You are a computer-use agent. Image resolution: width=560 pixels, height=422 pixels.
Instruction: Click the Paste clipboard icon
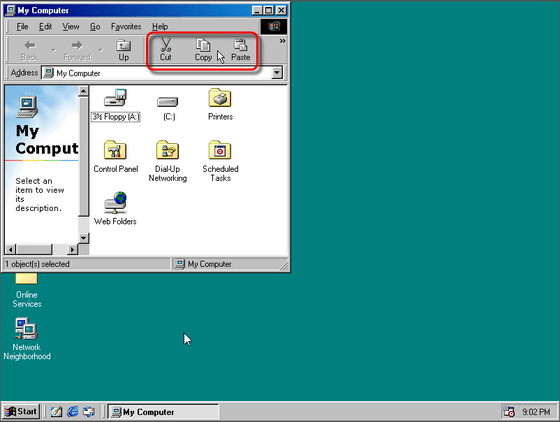click(x=240, y=45)
